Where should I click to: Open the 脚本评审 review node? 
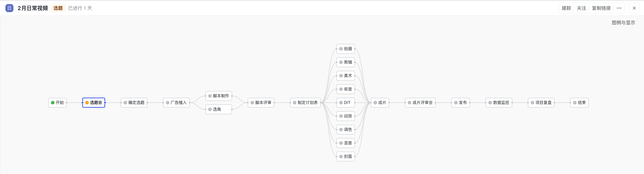[261, 103]
